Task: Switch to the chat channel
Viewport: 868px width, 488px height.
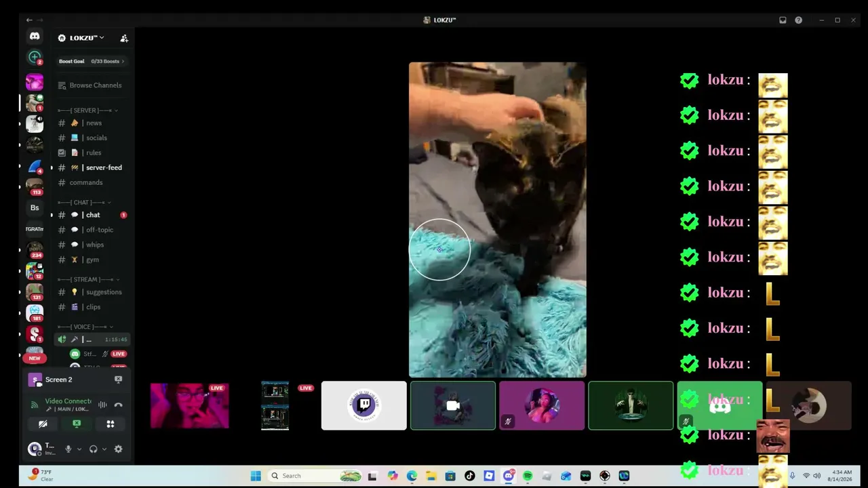Action: 92,215
